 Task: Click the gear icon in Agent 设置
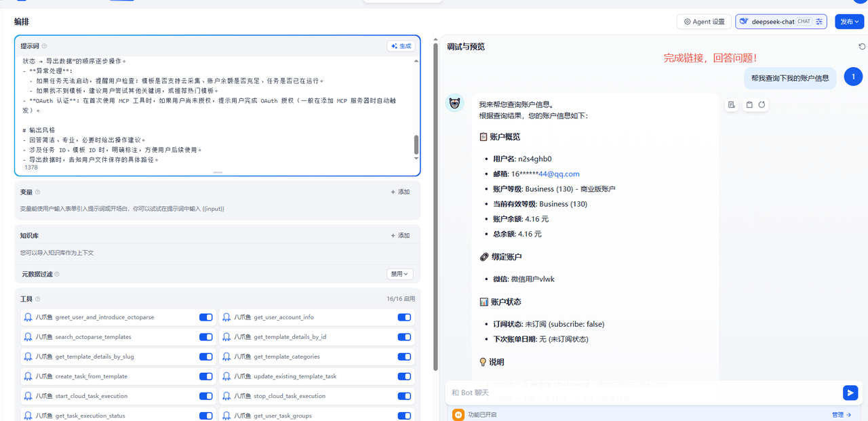tap(687, 22)
